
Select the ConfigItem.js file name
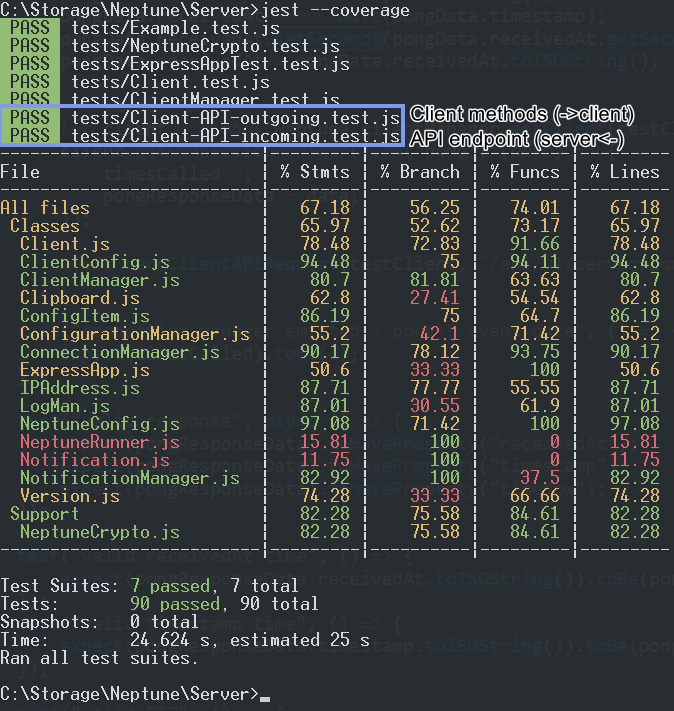tap(85, 316)
